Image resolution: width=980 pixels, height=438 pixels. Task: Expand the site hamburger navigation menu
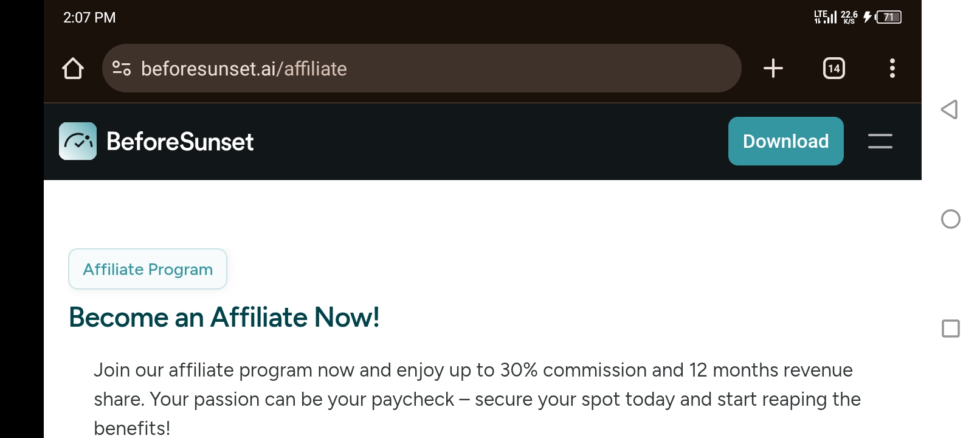880,141
